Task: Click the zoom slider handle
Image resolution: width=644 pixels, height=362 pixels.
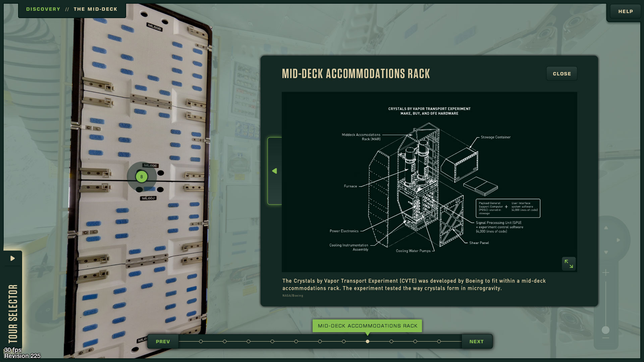Action: pos(605,330)
